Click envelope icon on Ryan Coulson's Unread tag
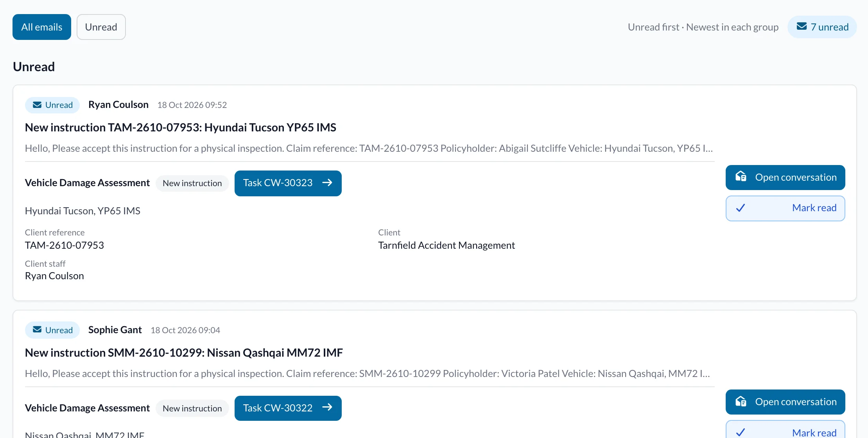Viewport: 868px width, 438px height. 37,105
